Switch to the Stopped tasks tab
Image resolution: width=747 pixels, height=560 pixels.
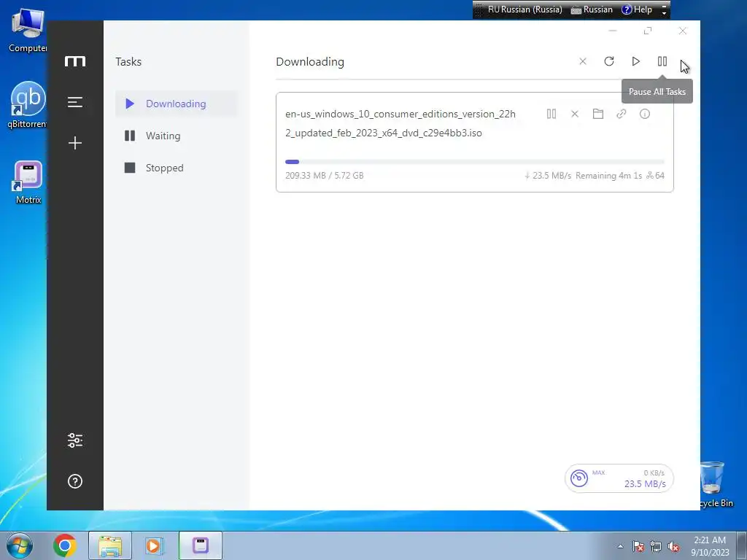point(177,168)
